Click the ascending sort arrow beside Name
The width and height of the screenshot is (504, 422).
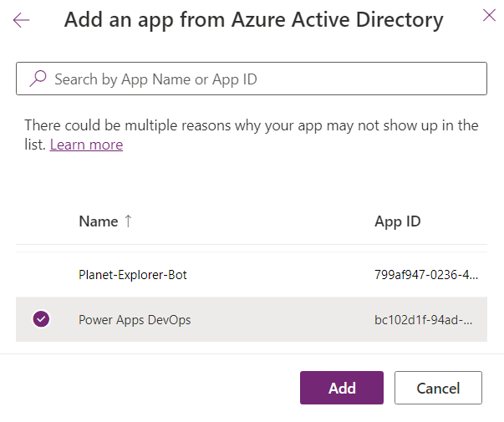[128, 221]
